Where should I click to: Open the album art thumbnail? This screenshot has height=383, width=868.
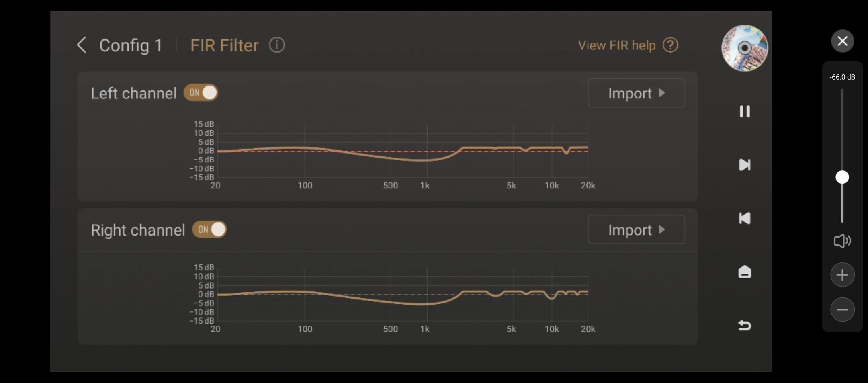pyautogui.click(x=745, y=48)
